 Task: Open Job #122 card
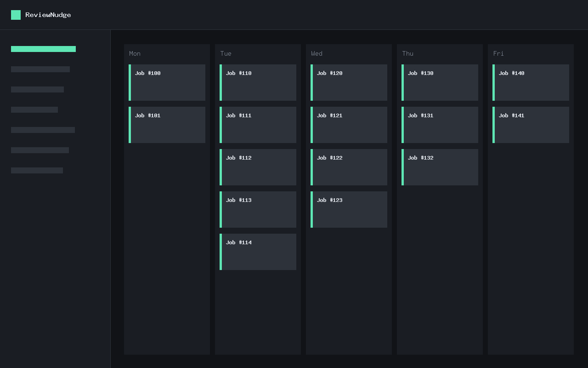[x=349, y=167]
